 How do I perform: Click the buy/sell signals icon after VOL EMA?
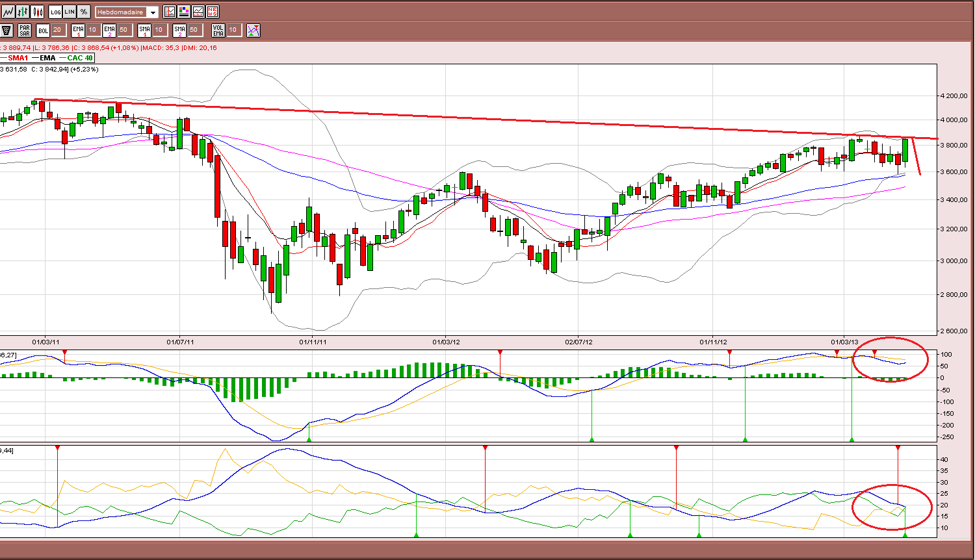[x=253, y=30]
